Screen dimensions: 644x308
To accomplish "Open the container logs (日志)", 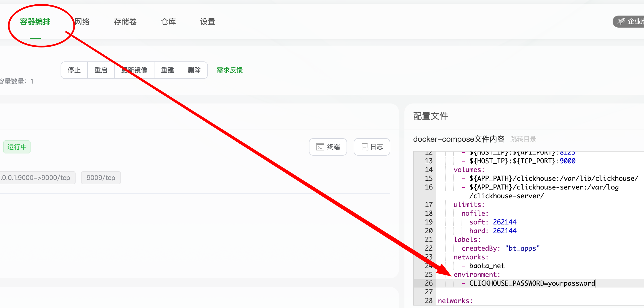I will pyautogui.click(x=372, y=147).
